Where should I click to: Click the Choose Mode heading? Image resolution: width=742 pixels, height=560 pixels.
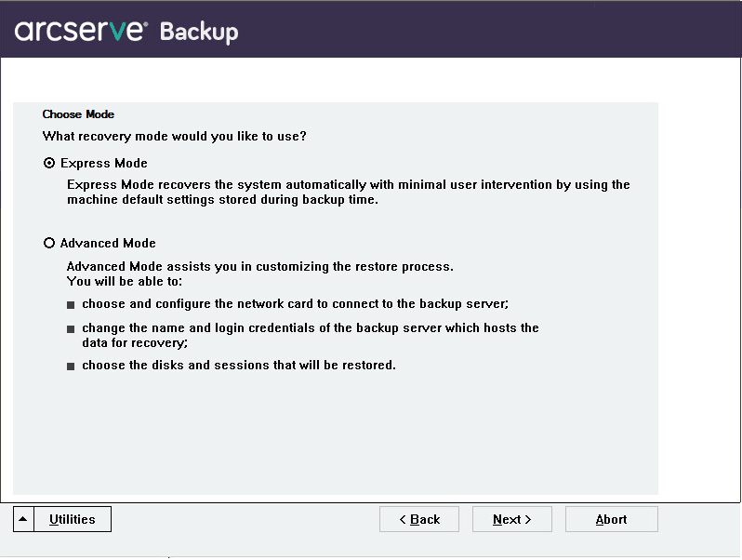coord(78,114)
